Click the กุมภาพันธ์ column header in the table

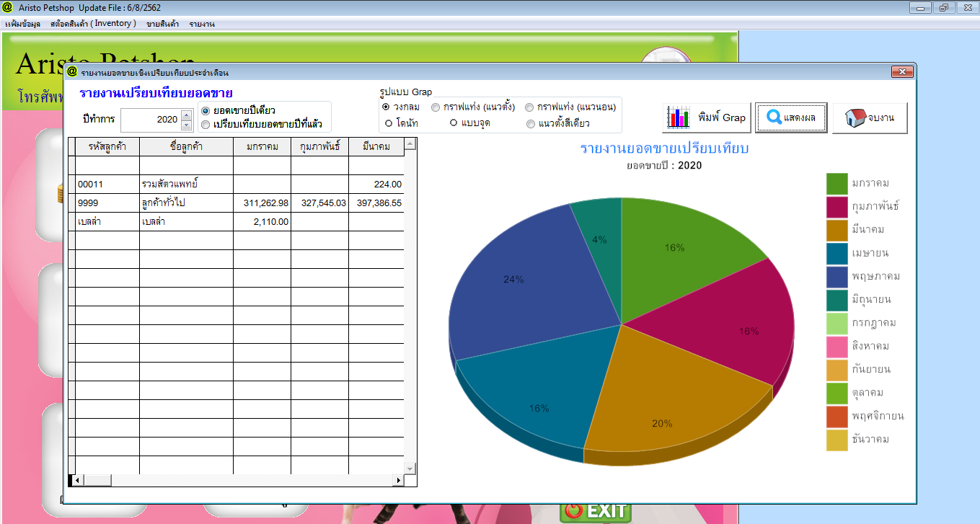319,147
